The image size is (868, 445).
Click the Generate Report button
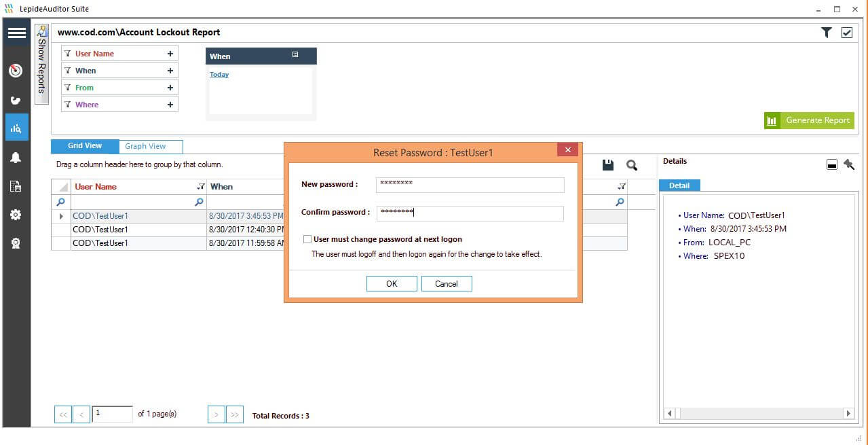(809, 120)
